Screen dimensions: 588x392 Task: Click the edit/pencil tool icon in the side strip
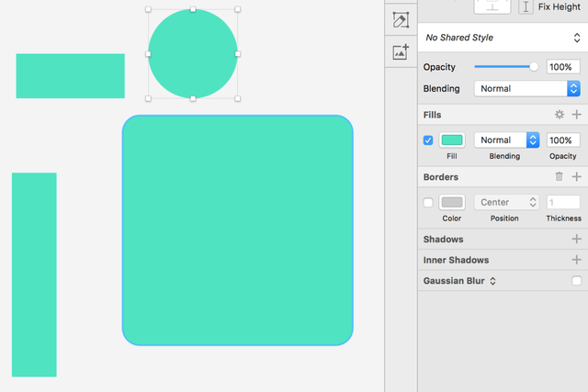click(401, 20)
